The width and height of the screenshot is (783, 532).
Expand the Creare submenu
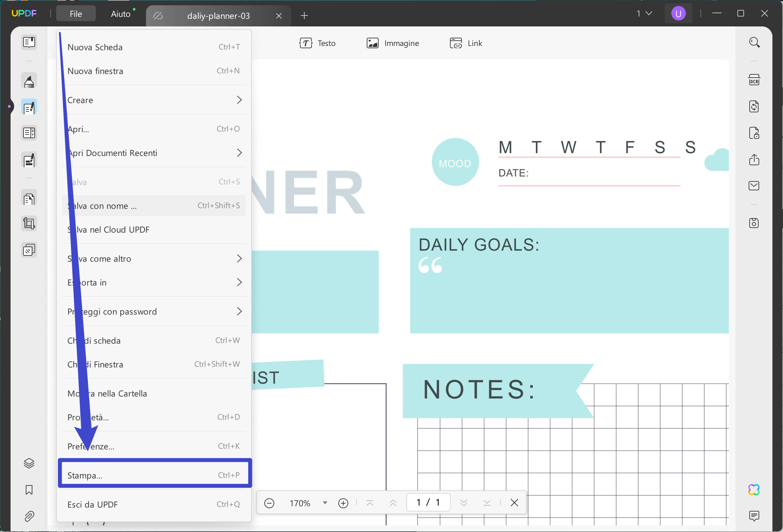[154, 100]
